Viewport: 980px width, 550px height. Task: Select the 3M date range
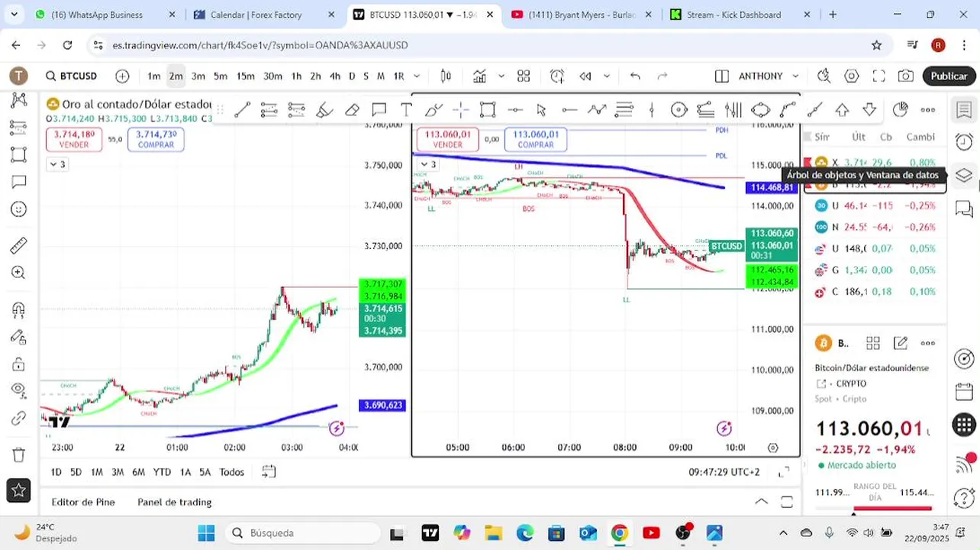118,472
